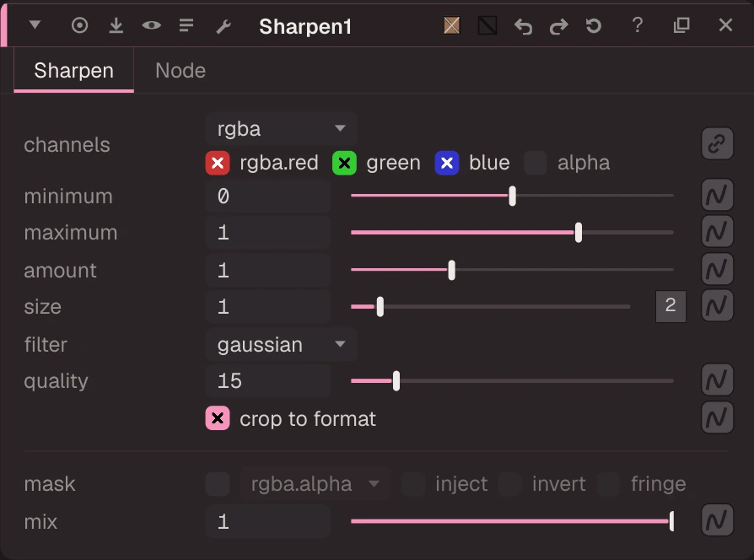
Task: Click the black gl color swatch
Action: 487,25
